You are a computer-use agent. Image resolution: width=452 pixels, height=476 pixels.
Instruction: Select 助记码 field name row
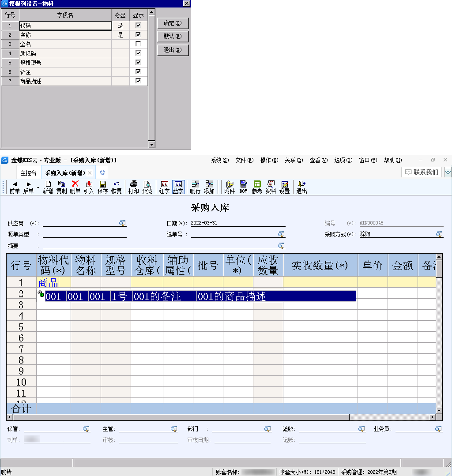[65, 53]
